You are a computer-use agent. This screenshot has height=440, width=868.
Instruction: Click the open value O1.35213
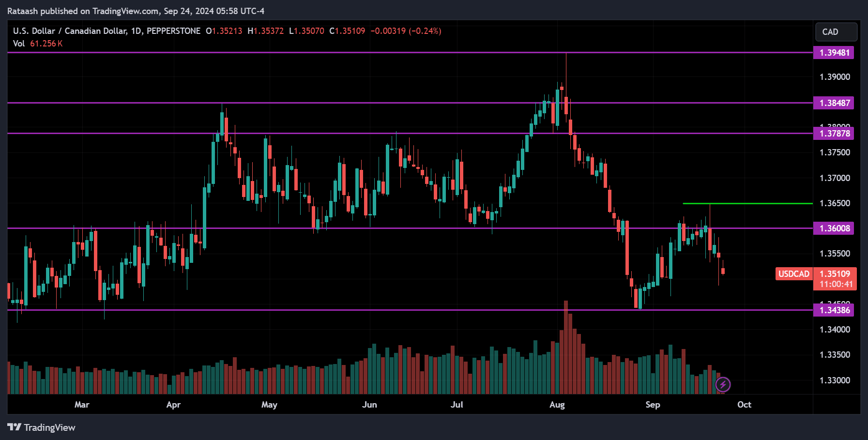224,31
